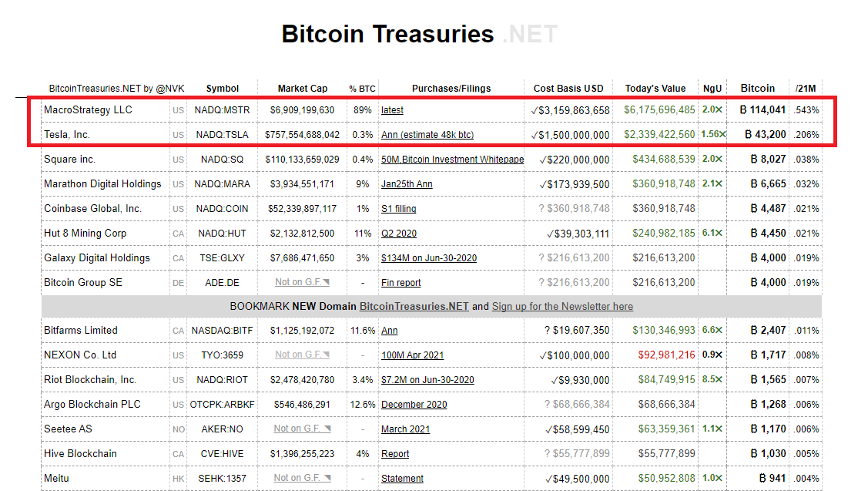
Task: Select the 'Tesla, Inc.' company name
Action: [67, 135]
